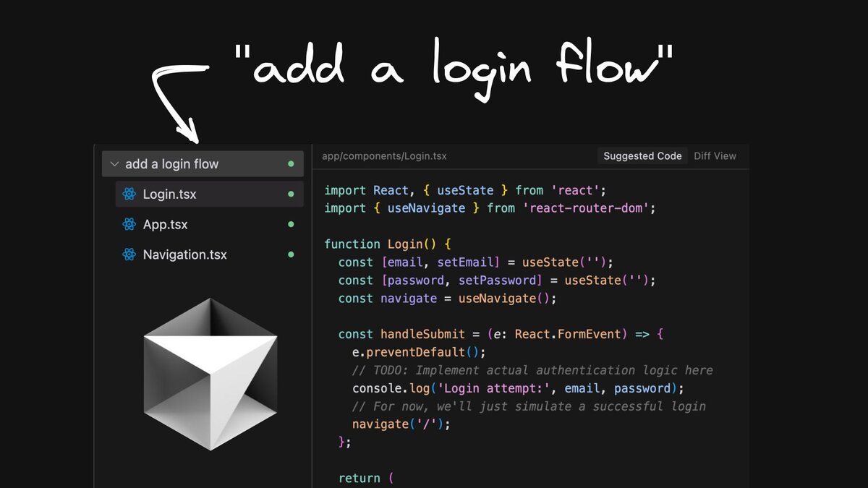Viewport: 868px width, 488px height.
Task: Click the React icon beside Navigation.tsx
Action: 129,254
